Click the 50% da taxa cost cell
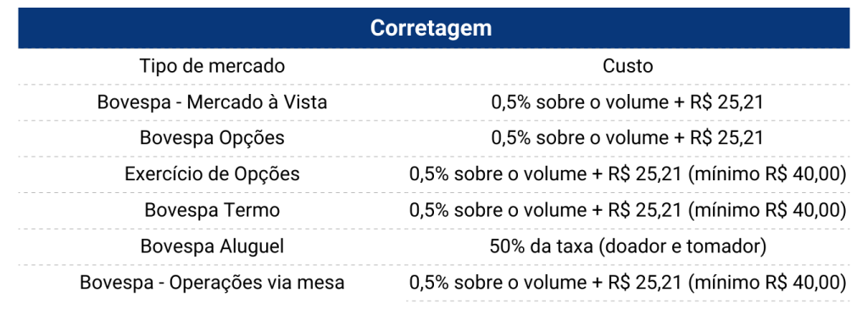868x320 pixels. (x=628, y=246)
